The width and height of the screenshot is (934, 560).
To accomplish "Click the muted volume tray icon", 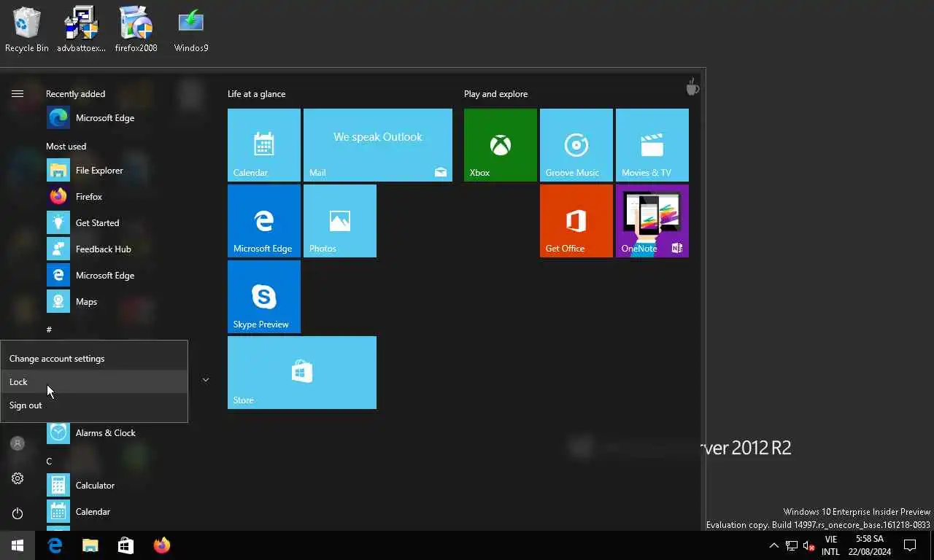I will tap(808, 545).
